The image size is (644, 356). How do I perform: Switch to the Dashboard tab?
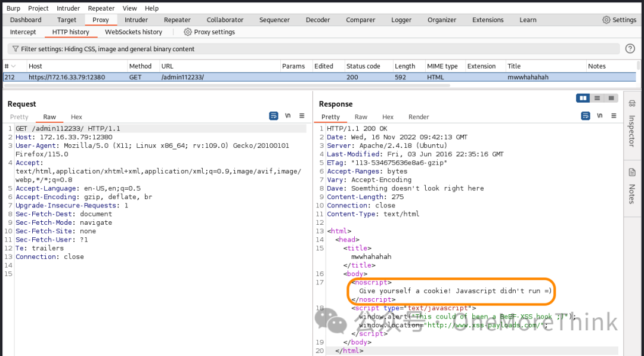[26, 20]
